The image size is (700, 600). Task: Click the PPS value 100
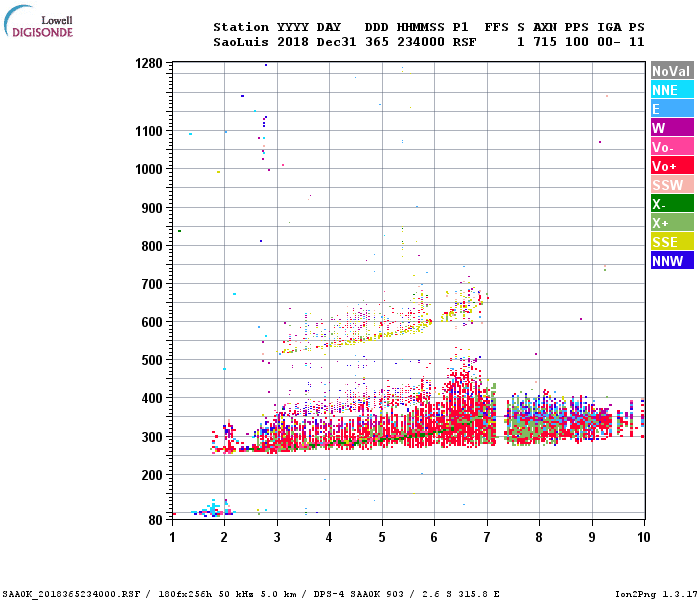pyautogui.click(x=577, y=42)
